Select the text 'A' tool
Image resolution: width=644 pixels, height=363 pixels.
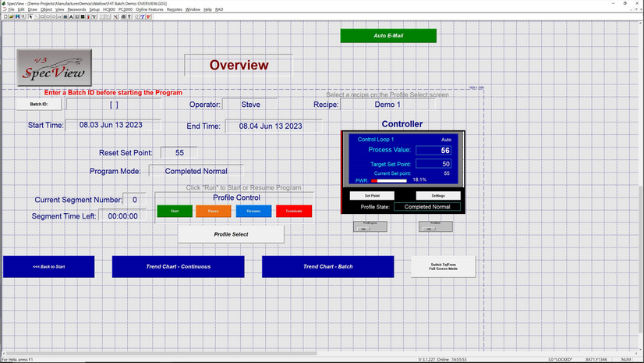tap(71, 16)
